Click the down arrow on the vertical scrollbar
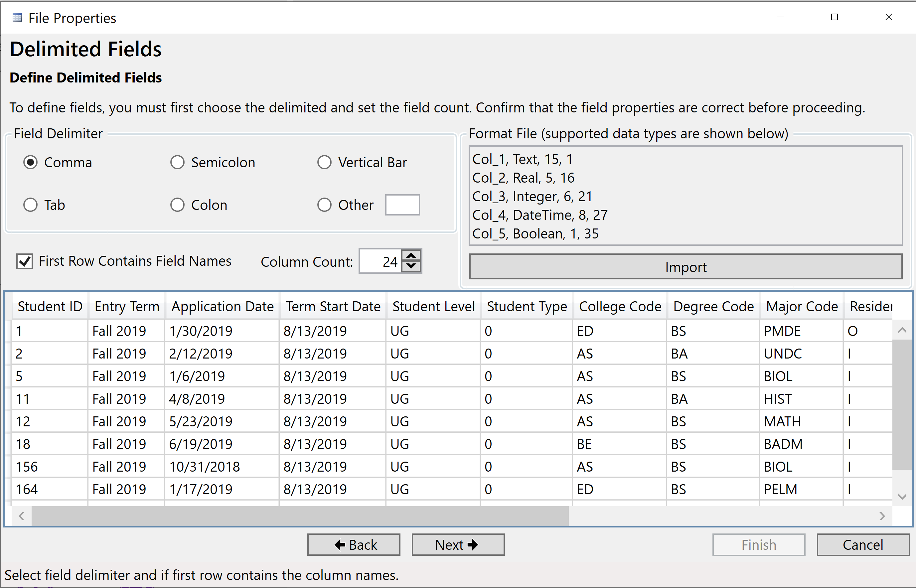The image size is (916, 588). click(902, 496)
